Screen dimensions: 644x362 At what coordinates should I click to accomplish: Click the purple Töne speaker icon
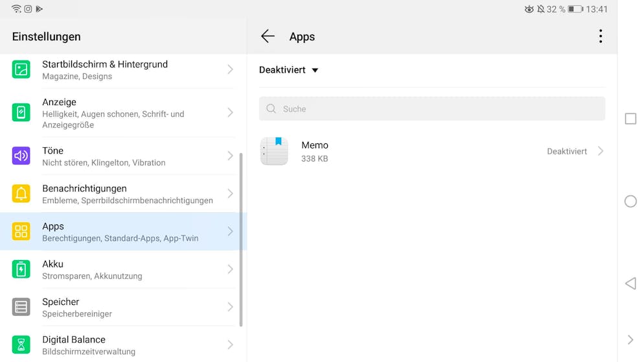[21, 156]
